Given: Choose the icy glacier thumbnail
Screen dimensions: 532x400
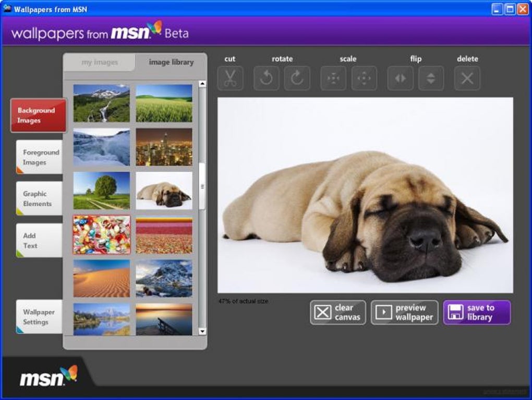Looking at the screenshot, I should 102,147.
